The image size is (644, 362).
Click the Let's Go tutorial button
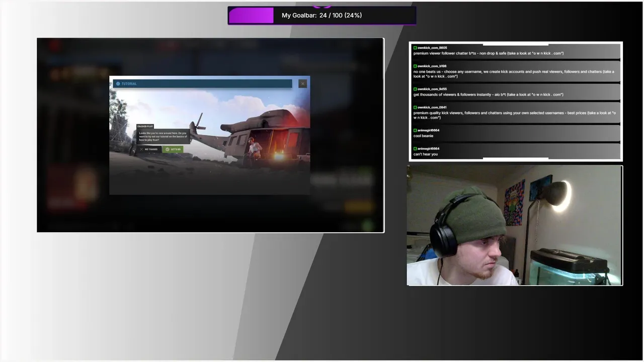pyautogui.click(x=173, y=149)
